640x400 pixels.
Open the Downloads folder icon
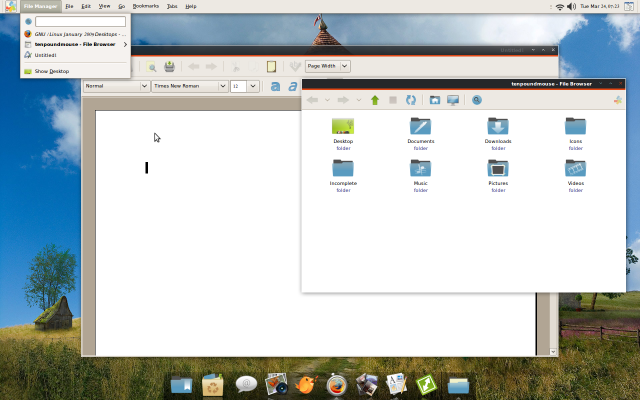pyautogui.click(x=498, y=126)
